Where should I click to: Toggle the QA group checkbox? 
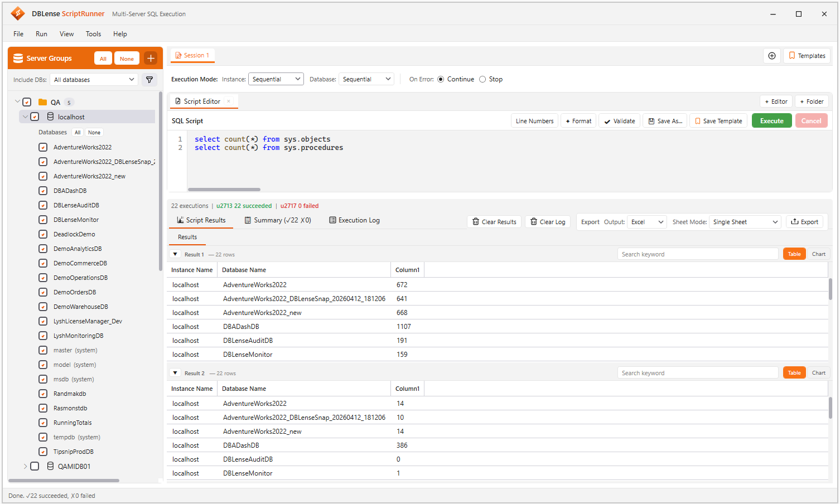click(27, 102)
